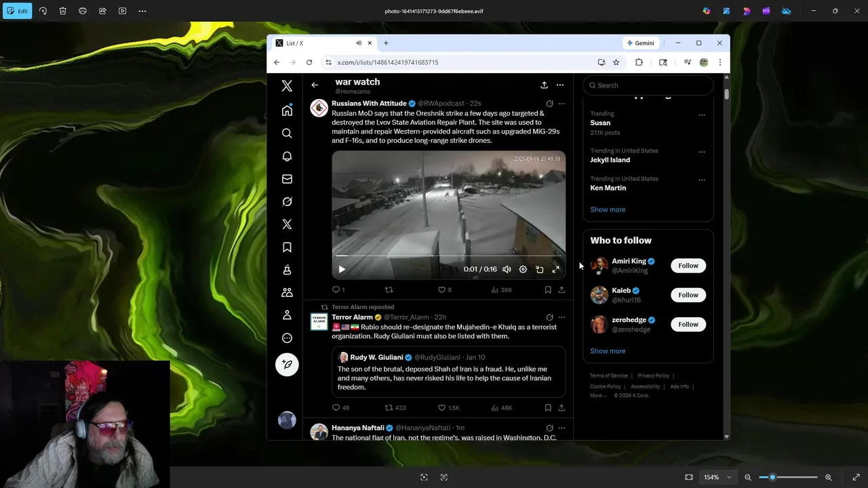Open Bookmarks in X sidebar
This screenshot has height=488, width=868.
(287, 247)
